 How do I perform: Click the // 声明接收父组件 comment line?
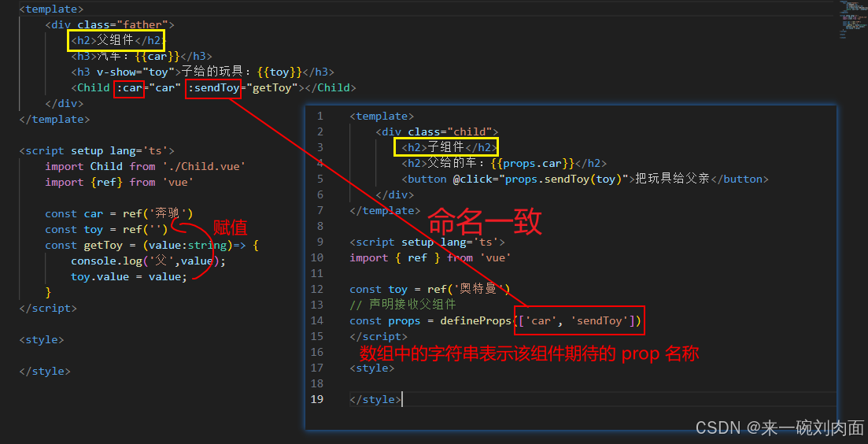coord(402,305)
